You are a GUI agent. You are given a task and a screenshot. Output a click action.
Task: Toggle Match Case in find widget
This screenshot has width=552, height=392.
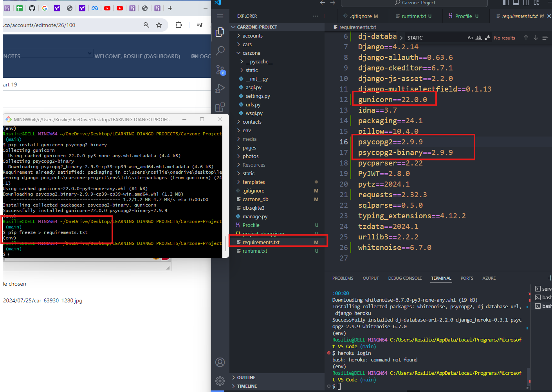pos(470,38)
